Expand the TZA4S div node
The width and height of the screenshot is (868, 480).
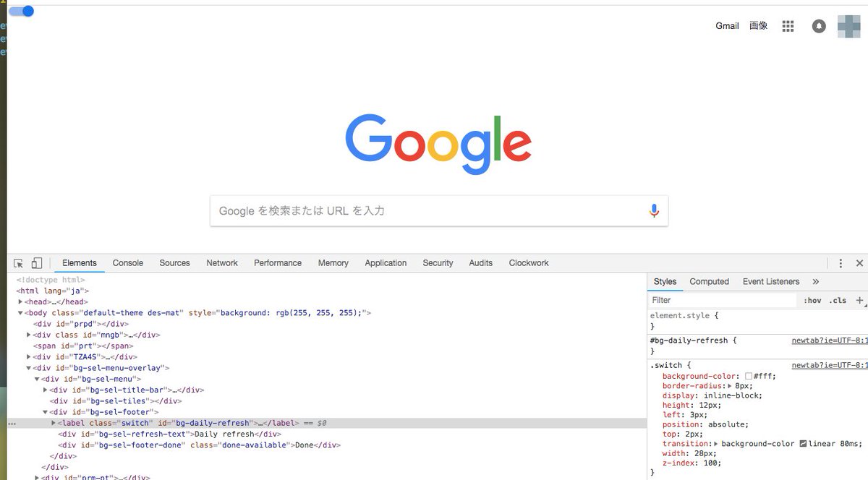29,357
